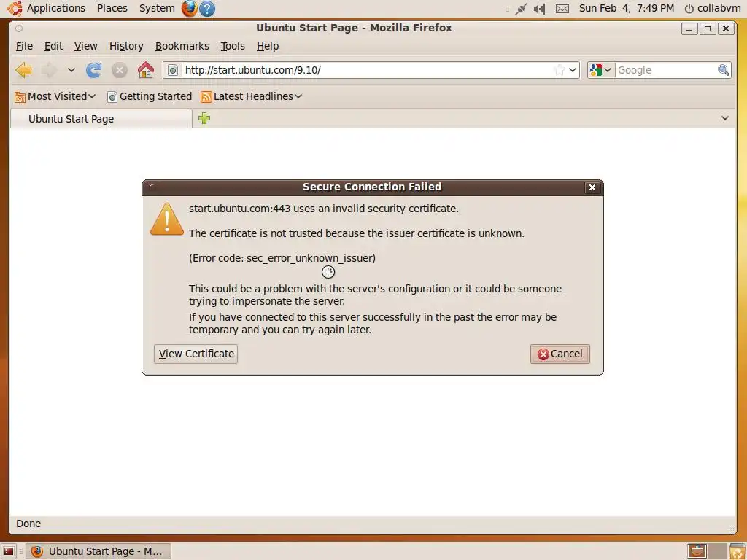Open the Bookmarks menu

pyautogui.click(x=182, y=46)
